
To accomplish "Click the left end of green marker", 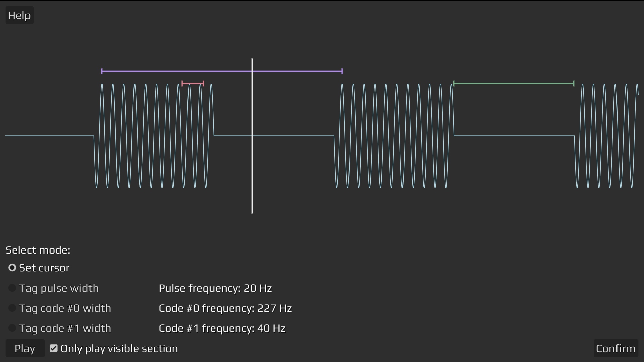I will click(x=454, y=83).
